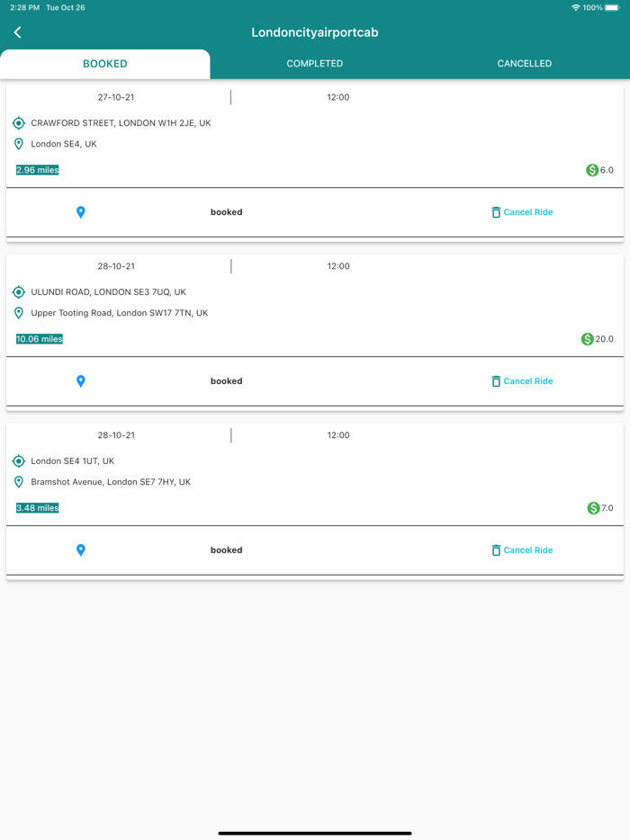Tap the ULUNDI ROAD pickup address
630x840 pixels.
click(108, 292)
